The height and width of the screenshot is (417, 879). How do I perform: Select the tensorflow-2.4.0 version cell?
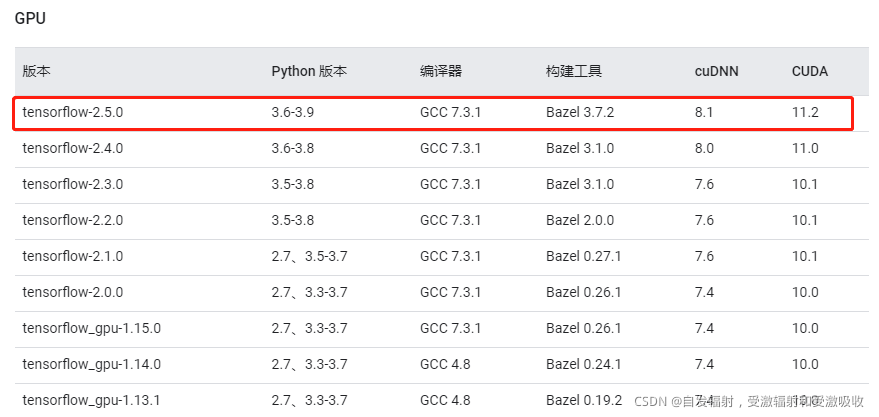tap(72, 148)
